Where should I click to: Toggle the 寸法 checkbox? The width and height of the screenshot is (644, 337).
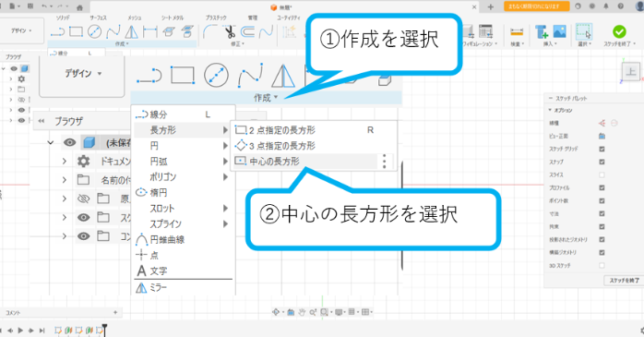(602, 213)
